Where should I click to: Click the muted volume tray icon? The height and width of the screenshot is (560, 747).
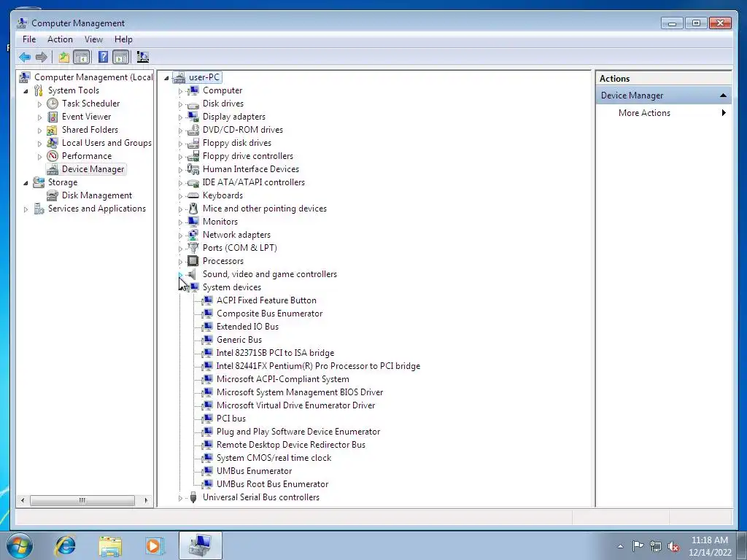point(673,546)
